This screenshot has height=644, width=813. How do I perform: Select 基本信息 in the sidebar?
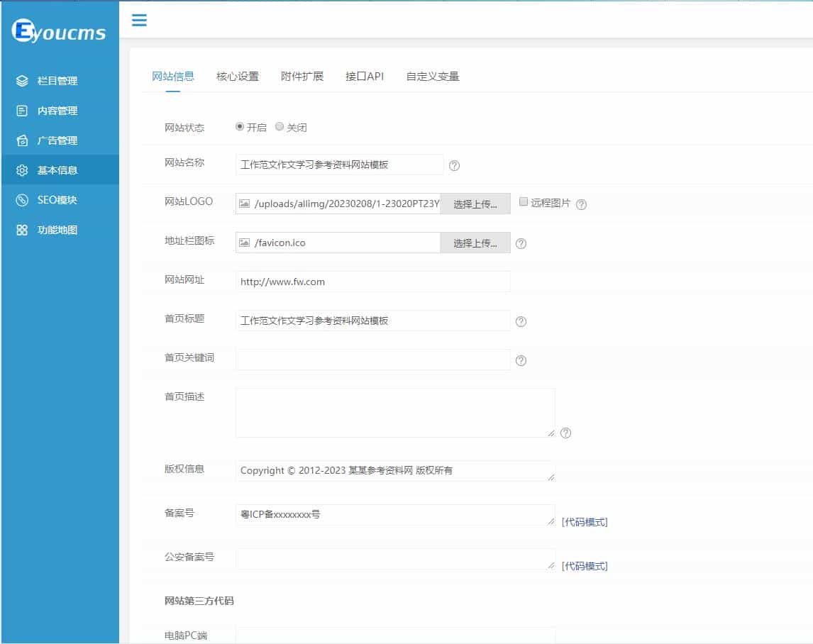point(60,170)
